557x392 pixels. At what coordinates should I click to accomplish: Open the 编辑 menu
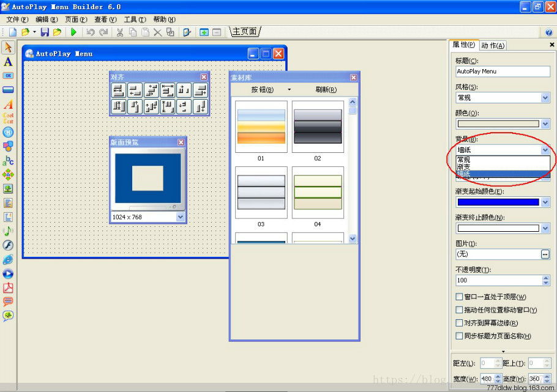pyautogui.click(x=47, y=20)
